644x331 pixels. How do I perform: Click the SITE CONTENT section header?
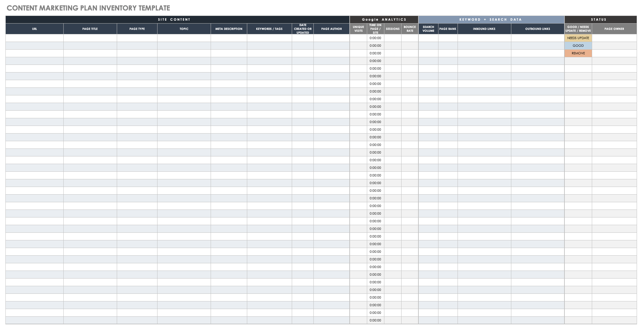point(174,20)
